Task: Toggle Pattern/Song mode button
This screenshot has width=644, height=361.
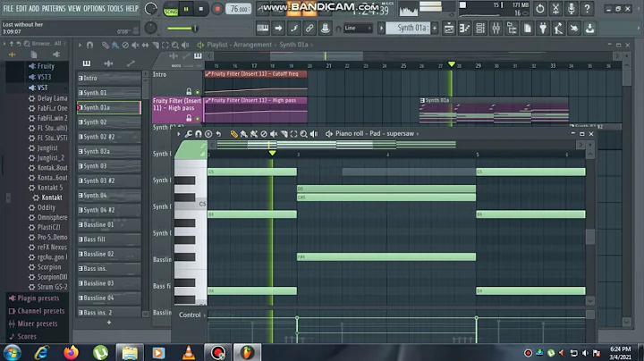Action: point(171,9)
